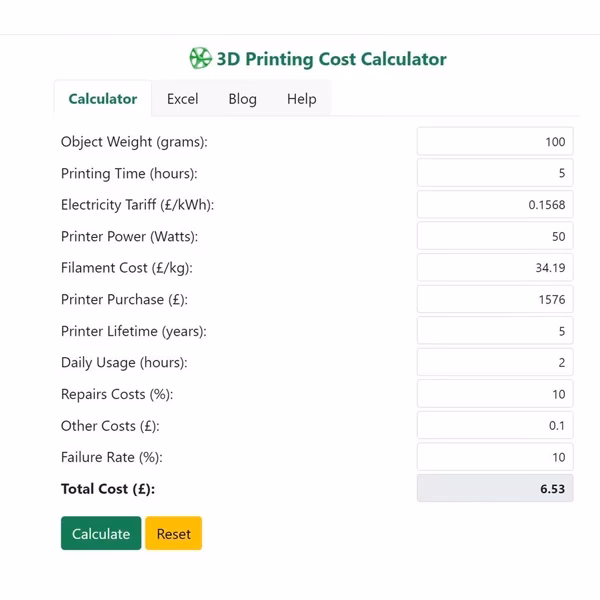Screen dimensions: 600x600
Task: Click the green fan logo icon
Action: [x=200, y=59]
